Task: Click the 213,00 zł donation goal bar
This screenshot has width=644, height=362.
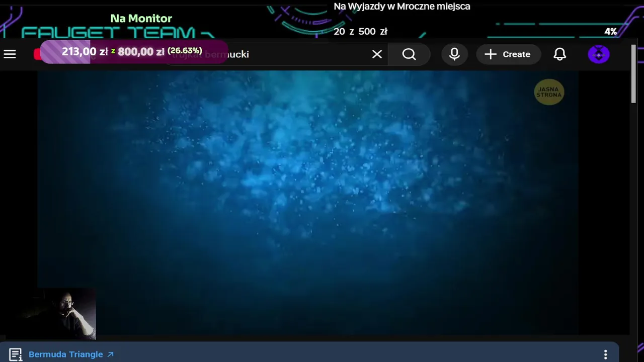Action: pos(133,52)
